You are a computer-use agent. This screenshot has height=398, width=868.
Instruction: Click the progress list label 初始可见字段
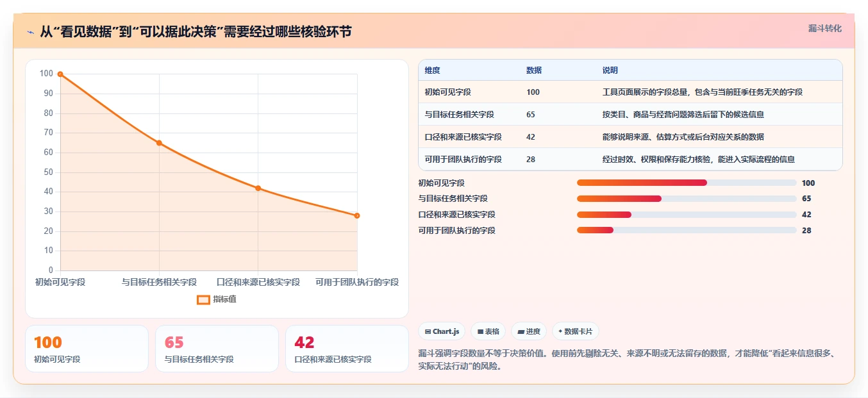click(x=441, y=183)
